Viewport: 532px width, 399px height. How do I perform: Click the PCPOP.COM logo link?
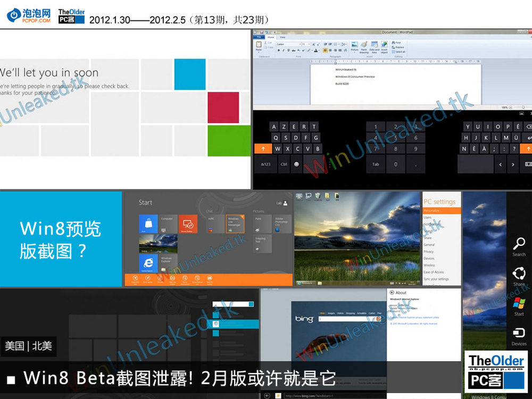pyautogui.click(x=29, y=15)
